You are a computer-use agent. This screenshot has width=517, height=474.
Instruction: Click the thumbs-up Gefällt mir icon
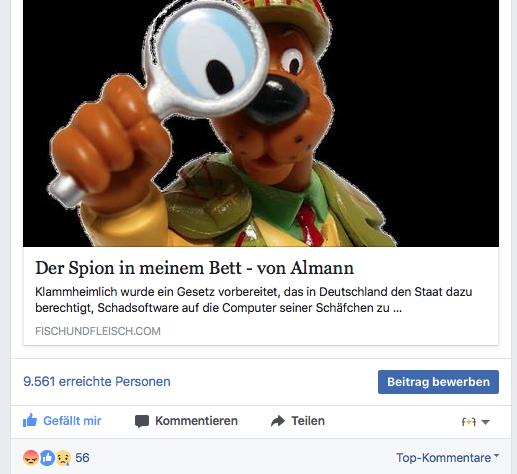30,421
